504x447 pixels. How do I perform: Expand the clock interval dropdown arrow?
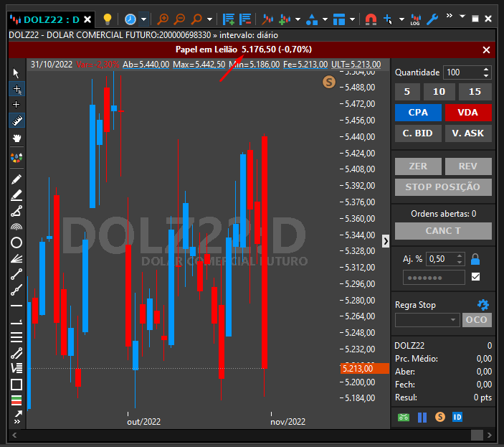coord(143,19)
